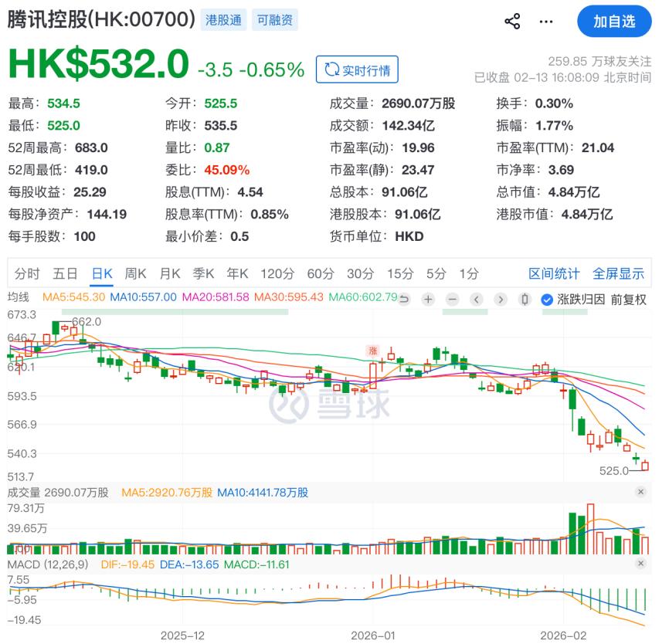Close the MACD indicator panel
The image size is (669, 644).
640,564
